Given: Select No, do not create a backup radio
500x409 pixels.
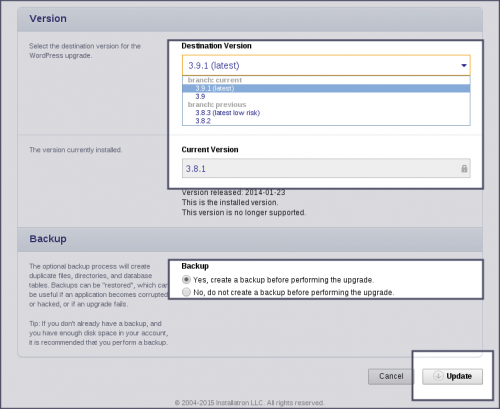Looking at the screenshot, I should [186, 292].
